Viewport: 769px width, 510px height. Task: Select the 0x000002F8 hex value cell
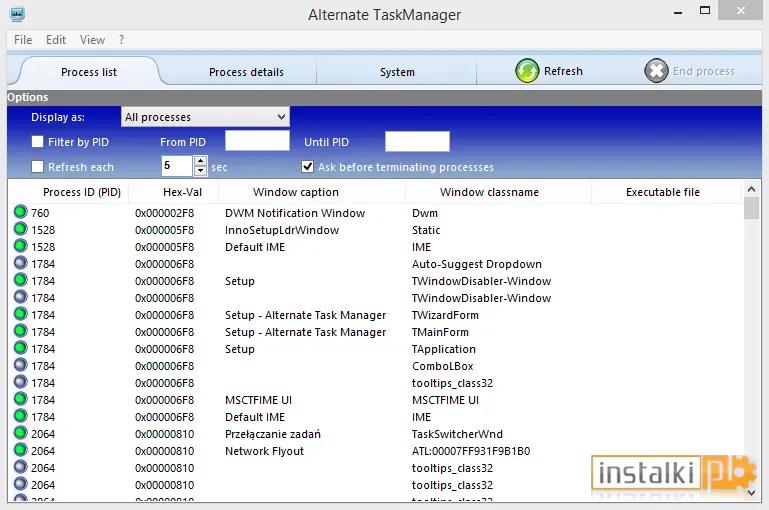pyautogui.click(x=164, y=213)
